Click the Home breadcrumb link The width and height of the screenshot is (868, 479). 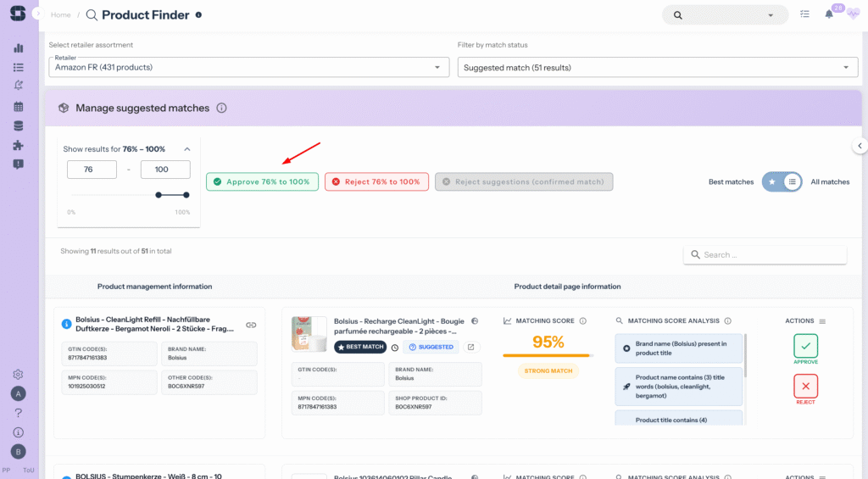[x=60, y=15]
